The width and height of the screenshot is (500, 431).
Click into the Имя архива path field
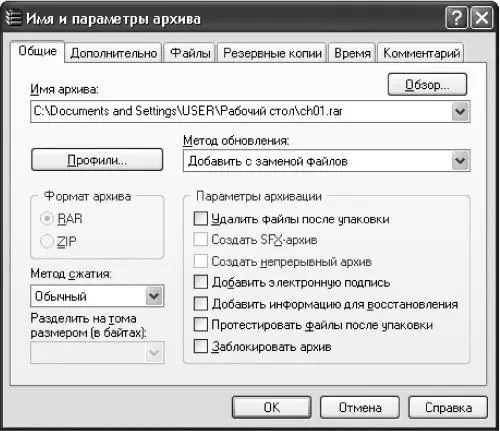tap(241, 111)
